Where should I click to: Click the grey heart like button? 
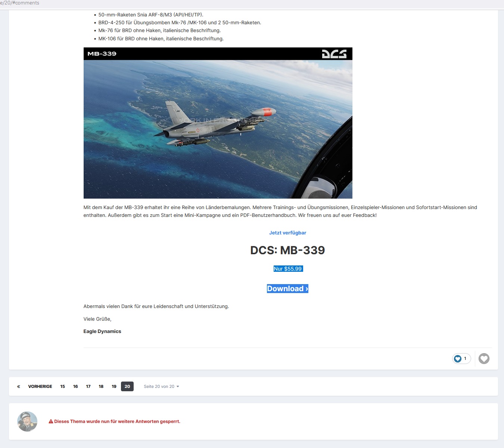[x=484, y=359]
